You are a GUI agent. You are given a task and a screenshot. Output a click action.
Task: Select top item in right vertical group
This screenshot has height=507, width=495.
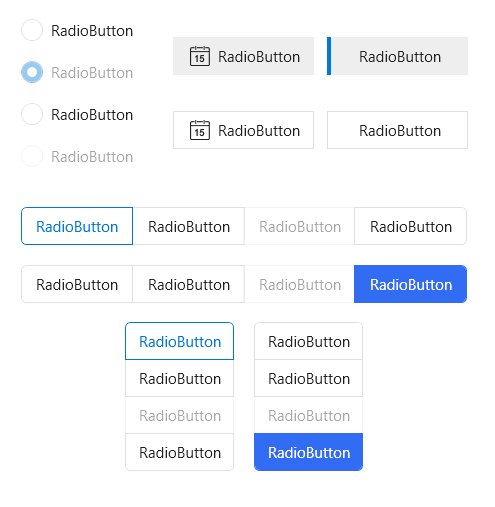[308, 341]
